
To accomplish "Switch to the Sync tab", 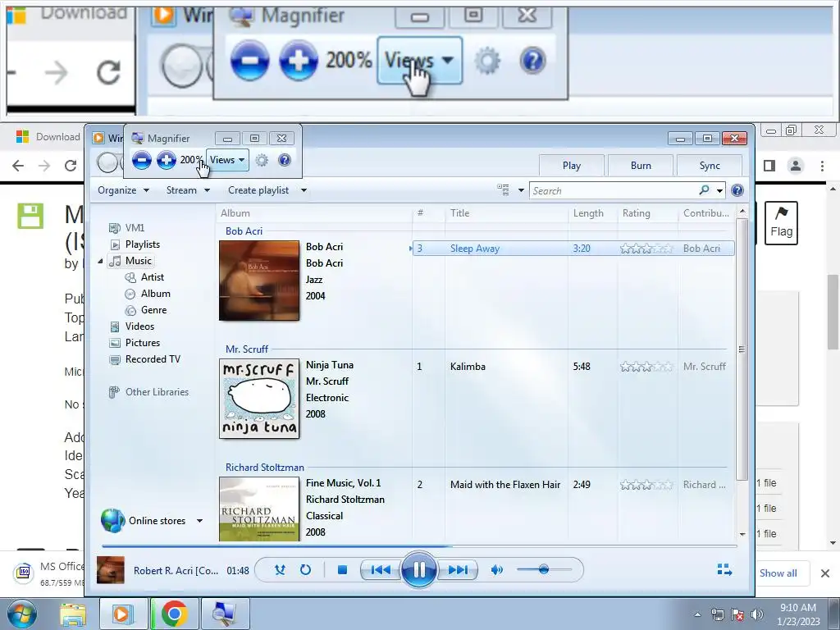I will click(x=710, y=166).
